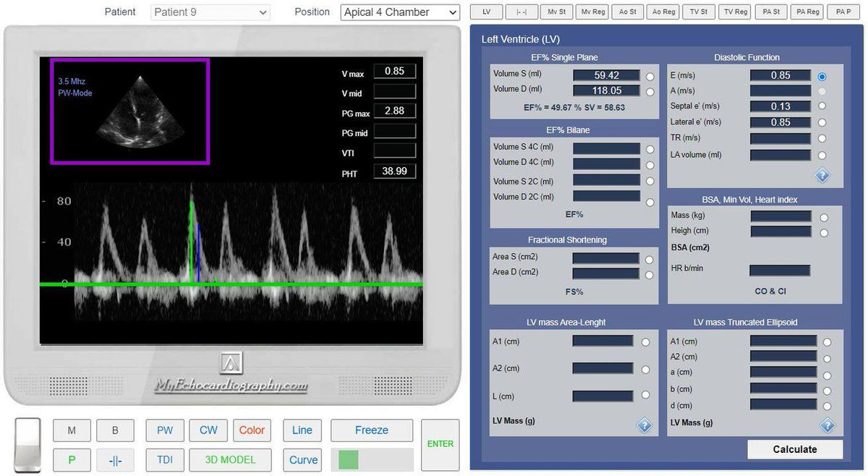Click the Calculate button
Screen dimensions: 868x476
(794, 449)
